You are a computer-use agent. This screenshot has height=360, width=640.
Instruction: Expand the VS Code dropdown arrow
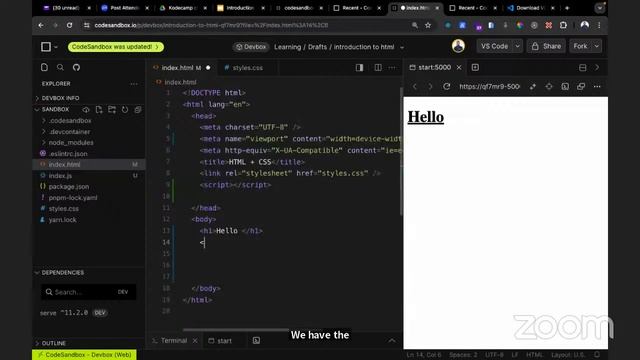pos(518,47)
